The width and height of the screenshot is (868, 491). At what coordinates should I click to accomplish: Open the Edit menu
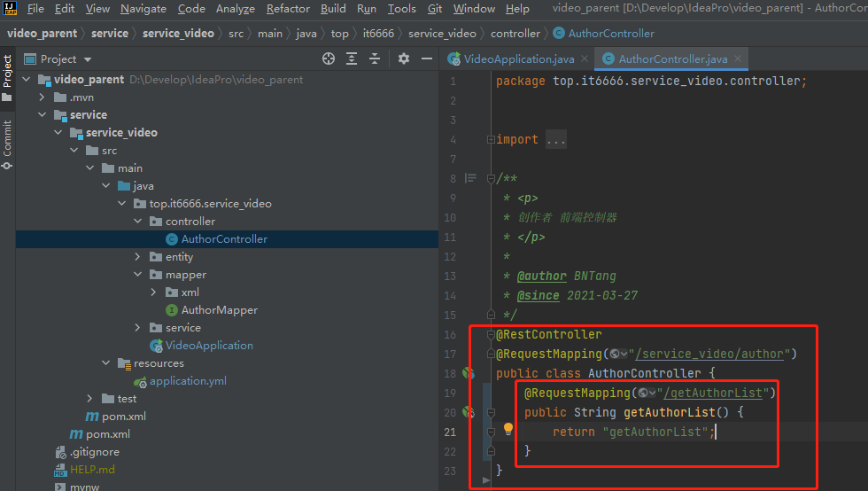[65, 8]
